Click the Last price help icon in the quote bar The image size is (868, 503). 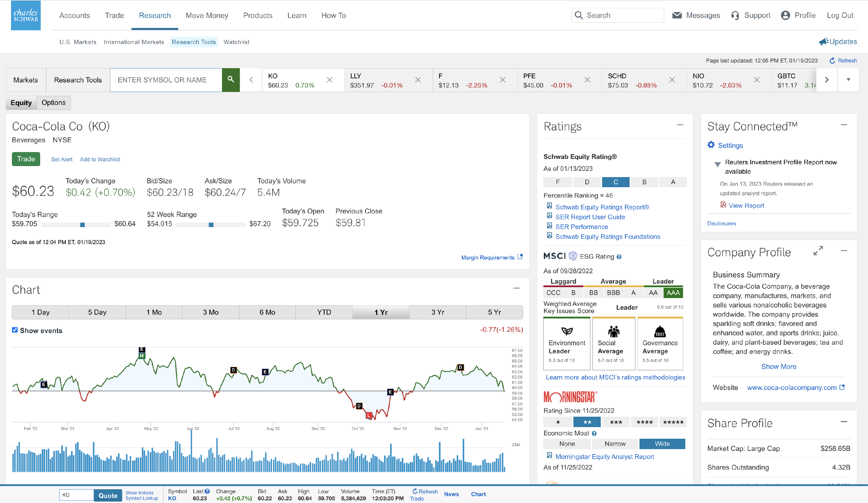(207, 491)
